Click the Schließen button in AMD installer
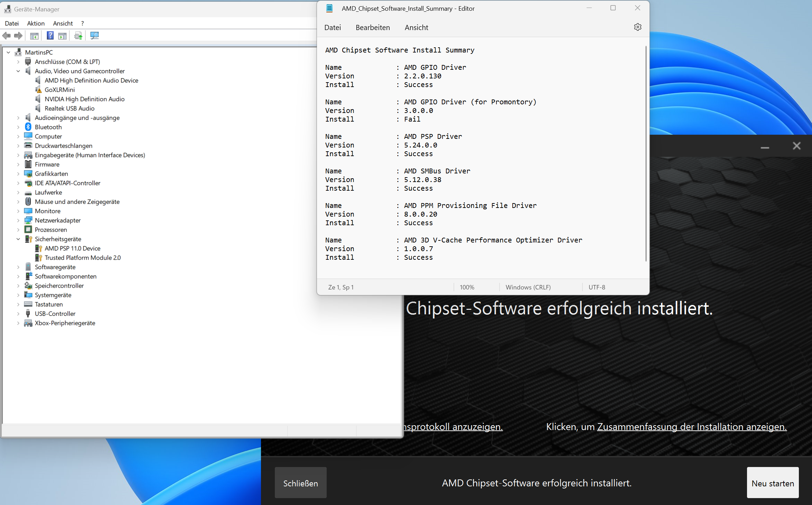The image size is (812, 505). (300, 483)
